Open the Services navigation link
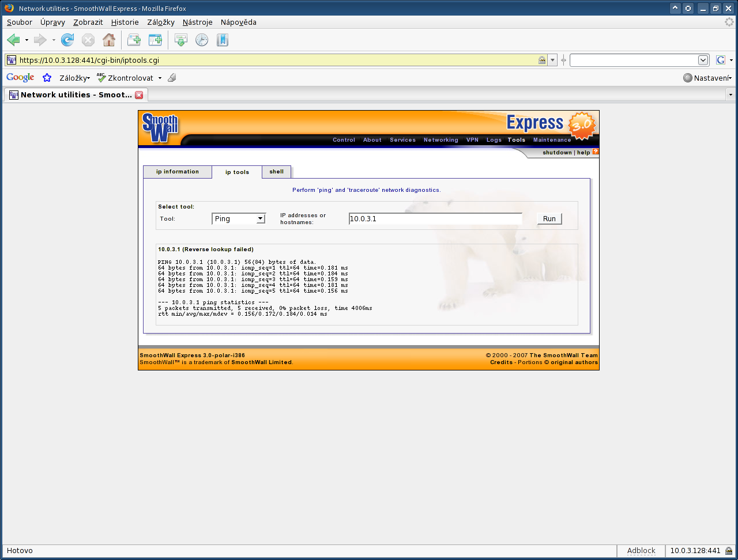This screenshot has height=560, width=738. [x=402, y=140]
